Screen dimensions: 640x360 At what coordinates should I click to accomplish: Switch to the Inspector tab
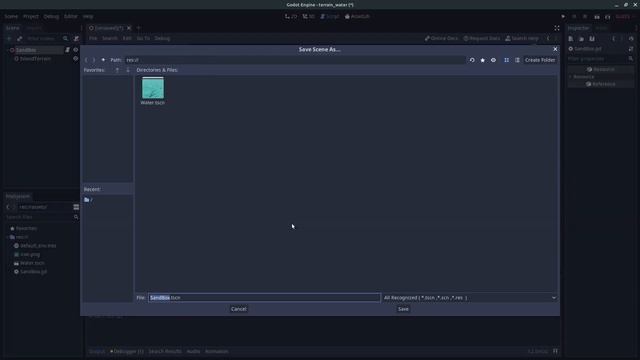[578, 28]
